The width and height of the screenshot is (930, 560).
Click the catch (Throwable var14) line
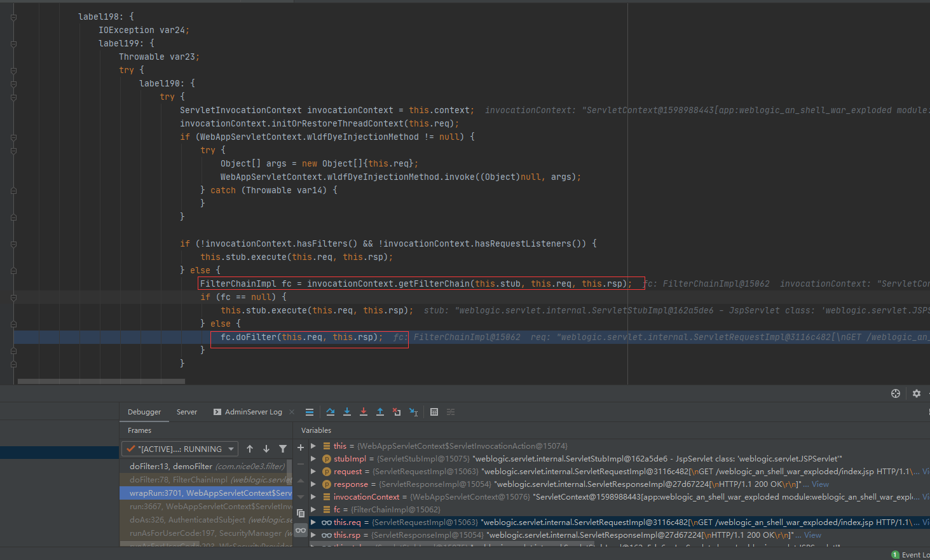[269, 191]
